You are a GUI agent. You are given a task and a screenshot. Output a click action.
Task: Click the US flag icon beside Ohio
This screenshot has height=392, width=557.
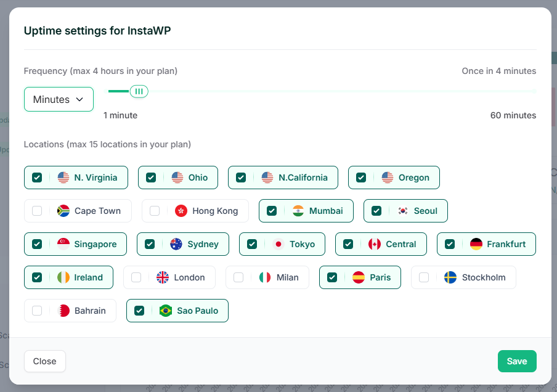click(177, 178)
